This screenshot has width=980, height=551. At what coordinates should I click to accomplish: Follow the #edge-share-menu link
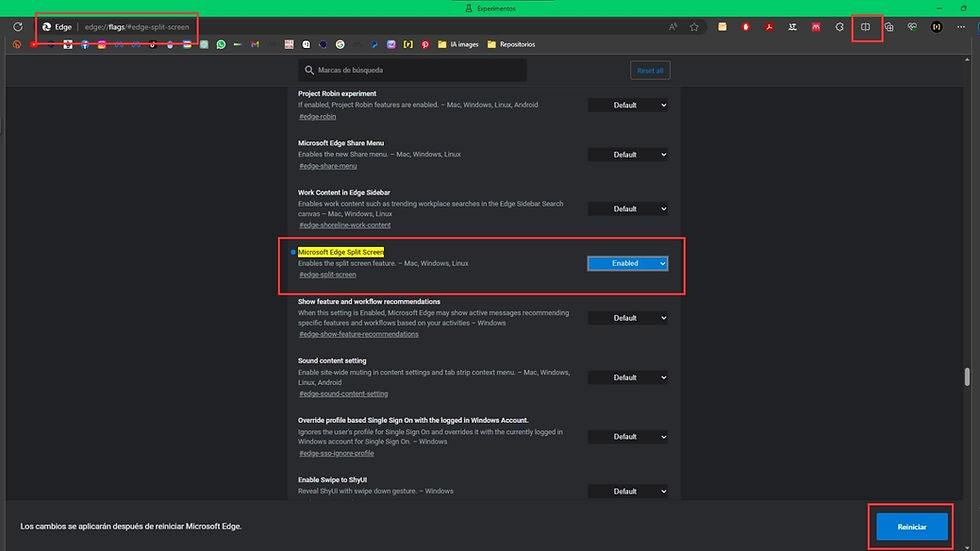[328, 166]
